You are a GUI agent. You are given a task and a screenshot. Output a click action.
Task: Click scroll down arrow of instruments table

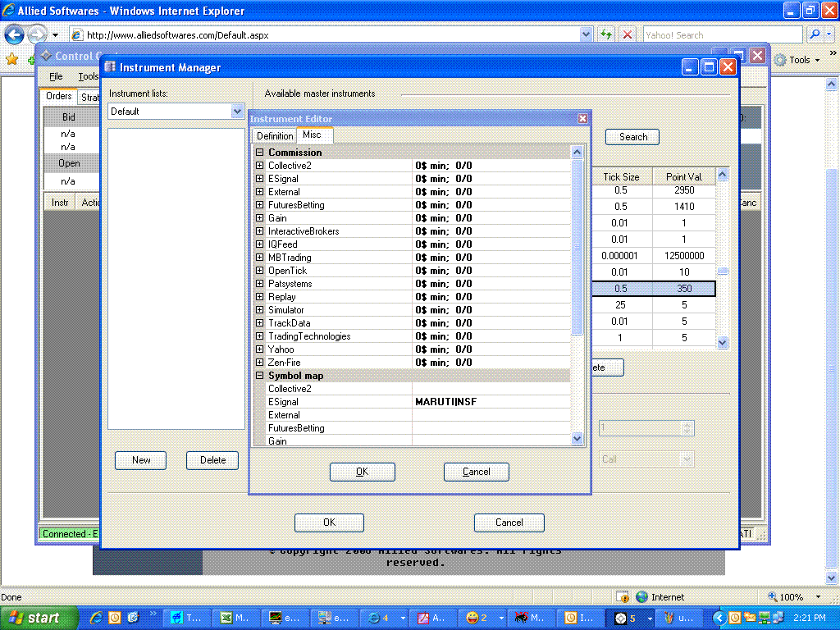click(722, 342)
